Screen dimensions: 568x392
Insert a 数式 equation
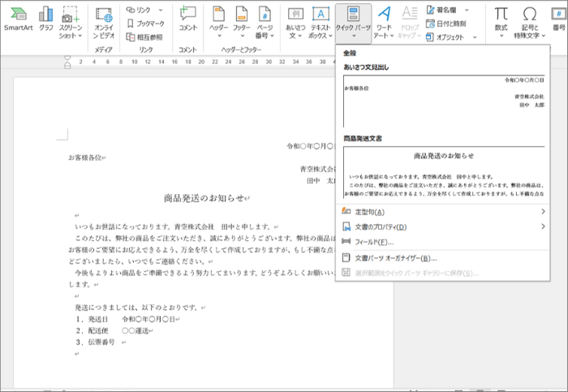pyautogui.click(x=501, y=23)
